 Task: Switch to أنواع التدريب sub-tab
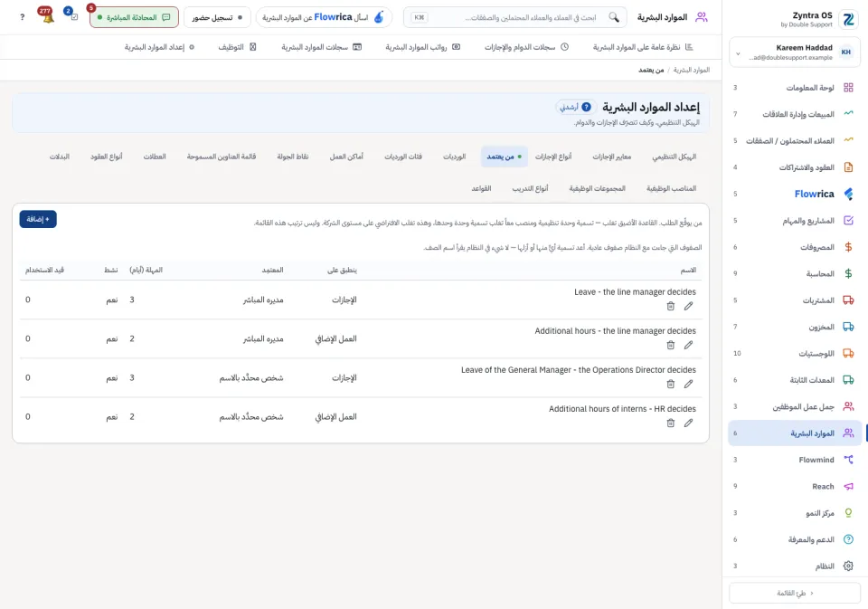pos(530,188)
